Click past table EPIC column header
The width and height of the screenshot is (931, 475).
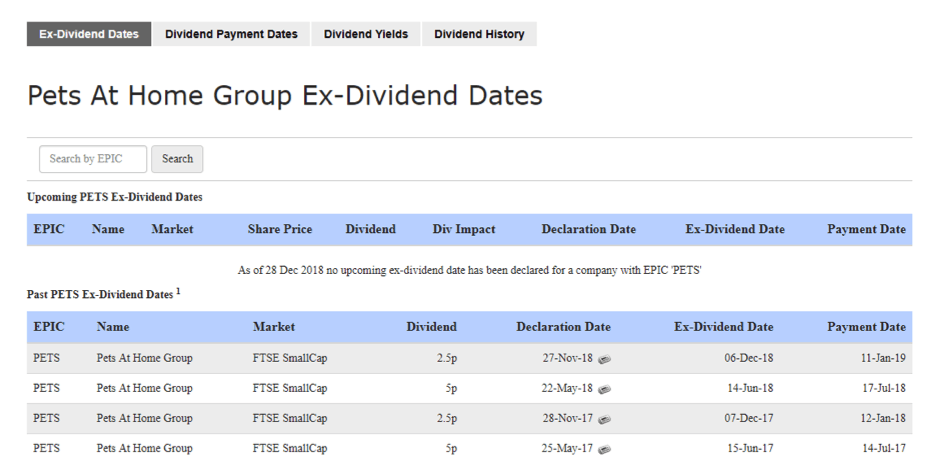tap(49, 327)
